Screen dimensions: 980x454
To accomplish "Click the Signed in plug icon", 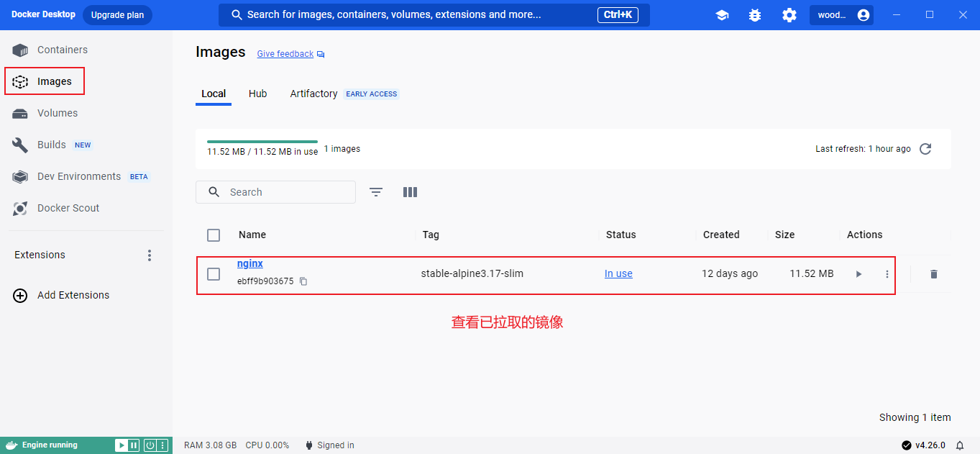I will [x=309, y=445].
